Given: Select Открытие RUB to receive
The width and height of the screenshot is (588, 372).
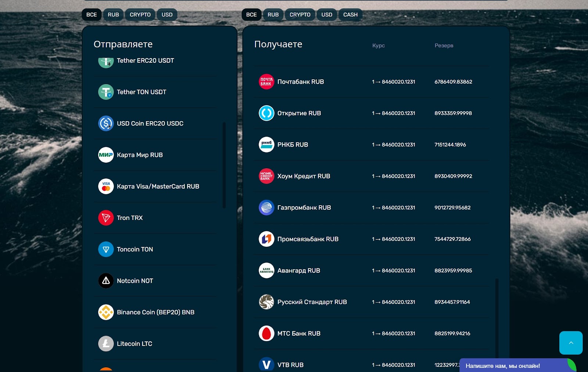Looking at the screenshot, I should click(x=372, y=113).
